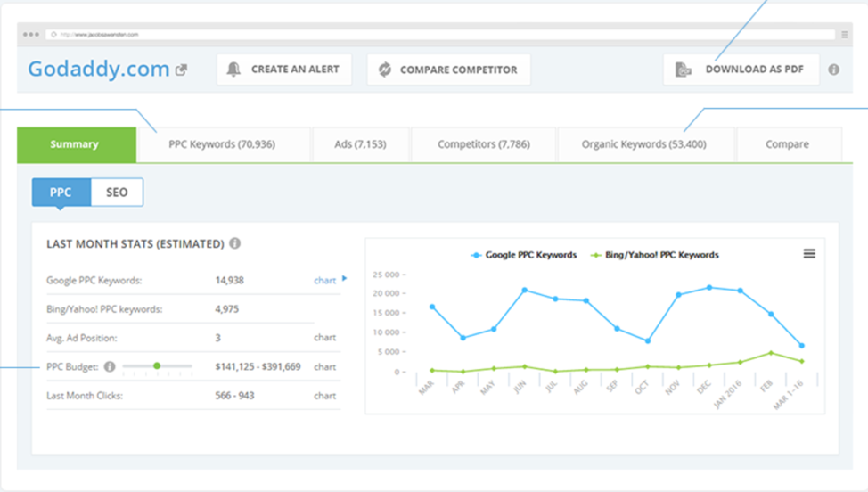Click the browser menu icon in address bar row
The image size is (868, 492).
tap(844, 34)
